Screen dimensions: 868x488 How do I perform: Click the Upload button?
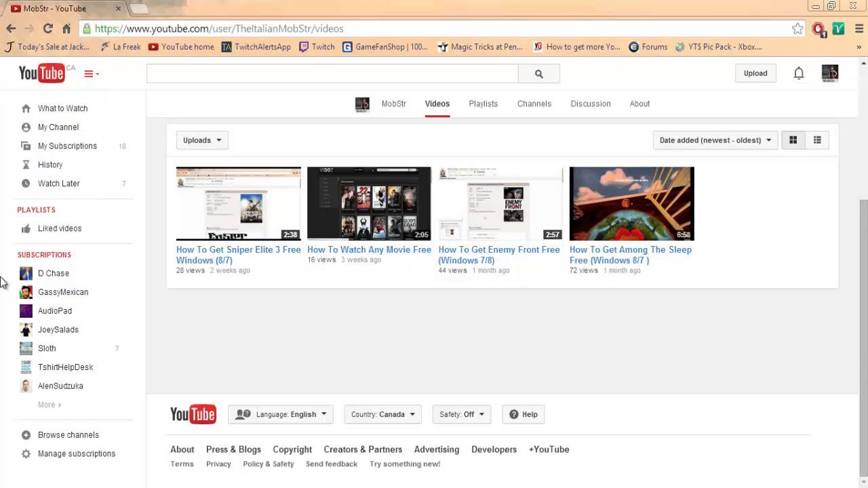click(x=755, y=73)
